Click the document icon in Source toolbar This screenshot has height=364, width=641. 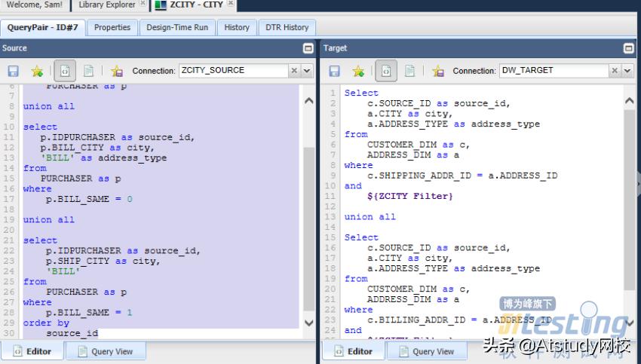point(88,71)
